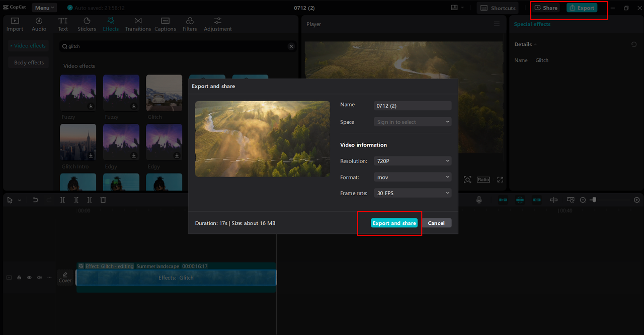Click the timeline zoom out minus icon
644x335 pixels.
[x=583, y=200]
